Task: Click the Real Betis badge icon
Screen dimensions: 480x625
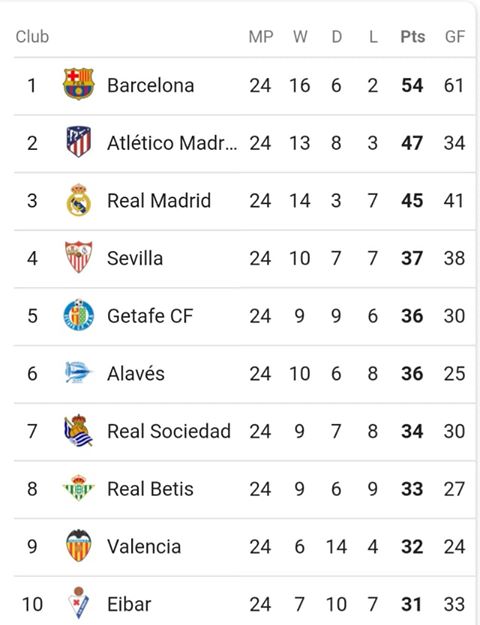Action: 79,488
